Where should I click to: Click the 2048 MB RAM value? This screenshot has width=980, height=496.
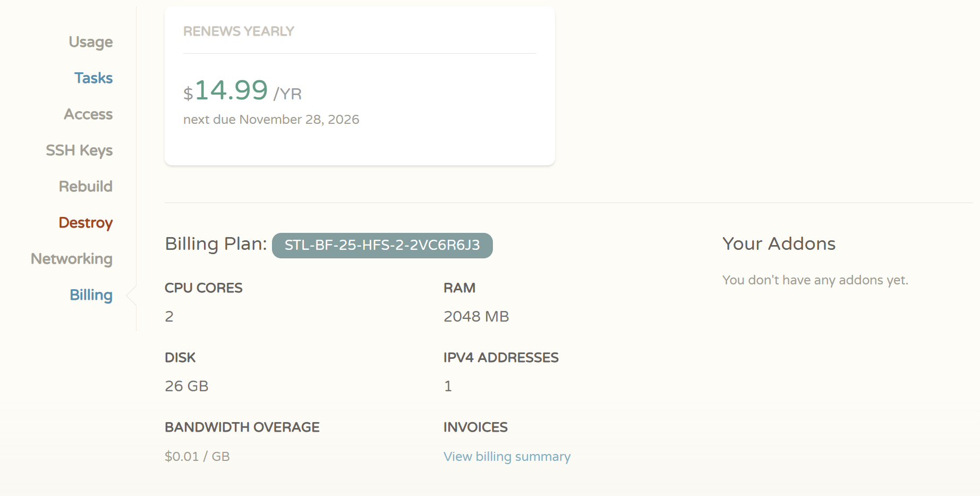[x=476, y=317]
